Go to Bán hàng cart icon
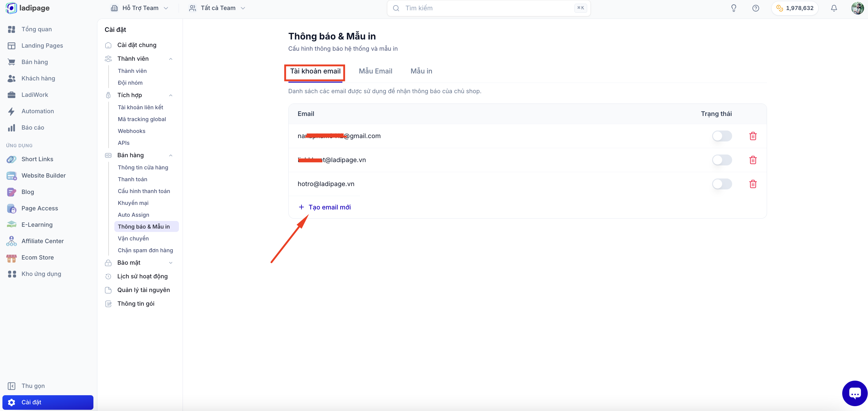This screenshot has width=868, height=411. (x=12, y=62)
